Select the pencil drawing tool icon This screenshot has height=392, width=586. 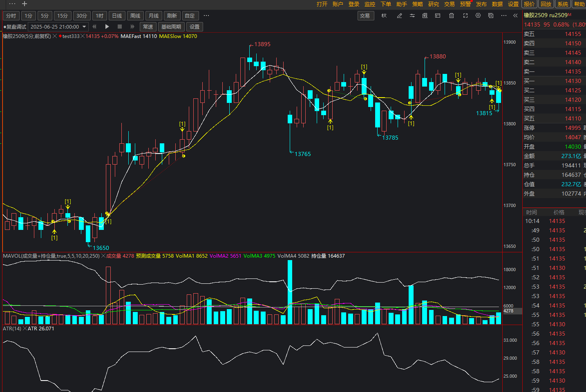(x=399, y=16)
